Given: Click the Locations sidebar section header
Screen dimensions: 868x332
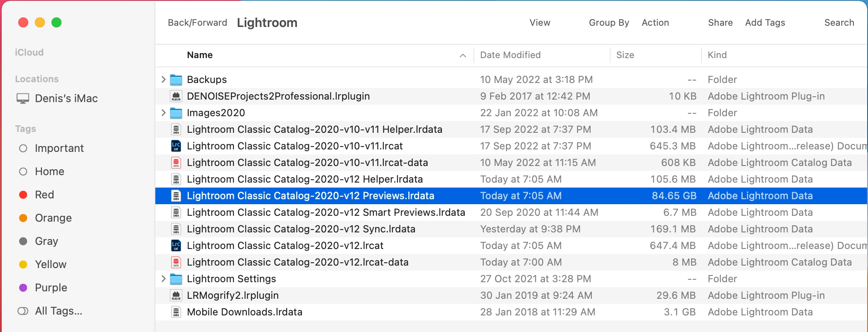Looking at the screenshot, I should pos(37,79).
